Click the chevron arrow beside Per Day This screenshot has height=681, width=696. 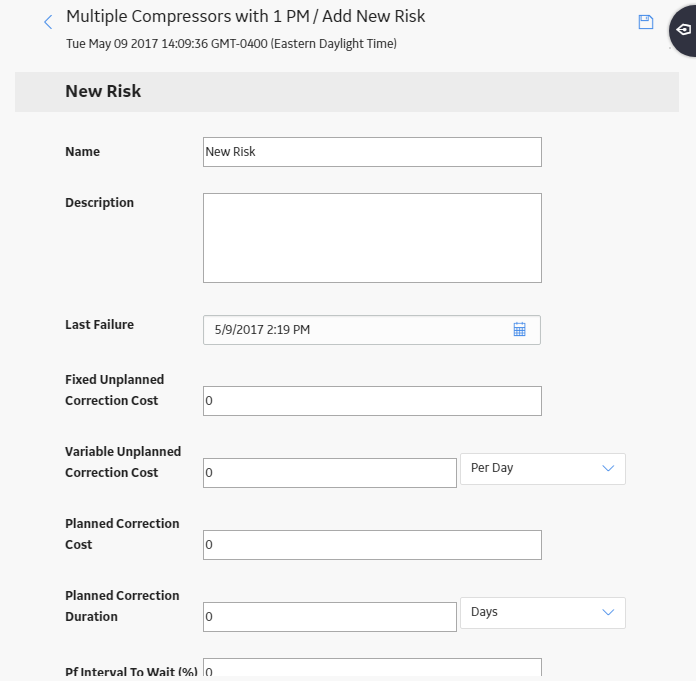click(608, 468)
